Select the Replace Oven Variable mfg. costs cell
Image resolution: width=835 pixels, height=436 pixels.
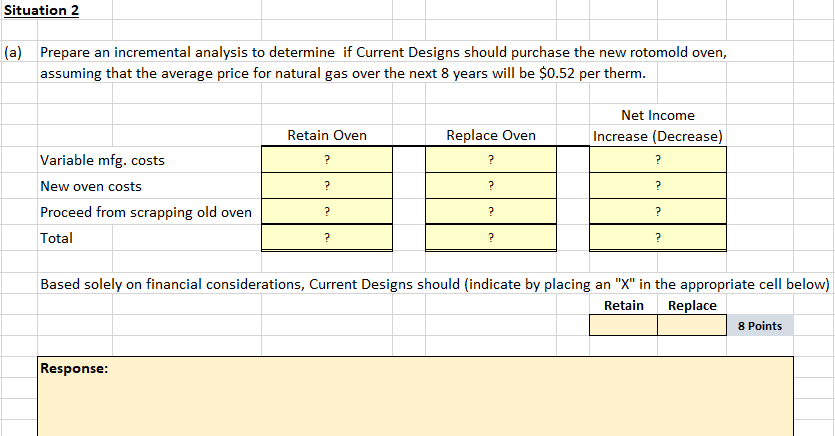click(491, 160)
